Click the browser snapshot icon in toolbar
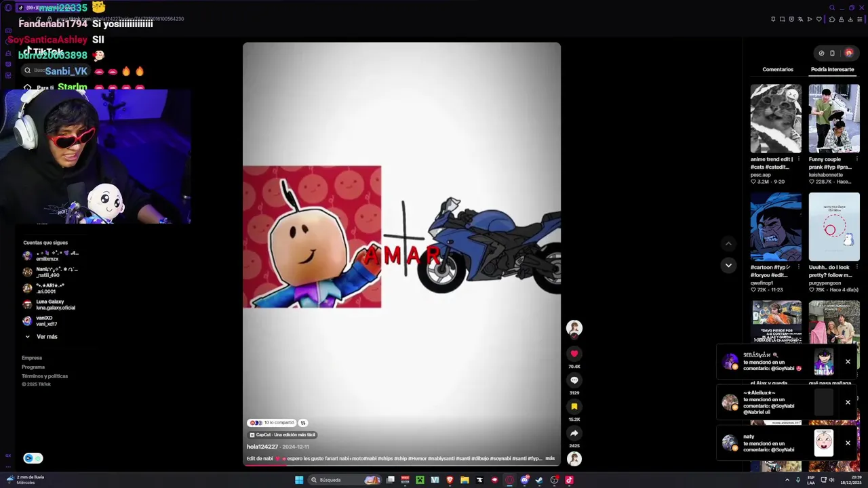 click(x=782, y=19)
